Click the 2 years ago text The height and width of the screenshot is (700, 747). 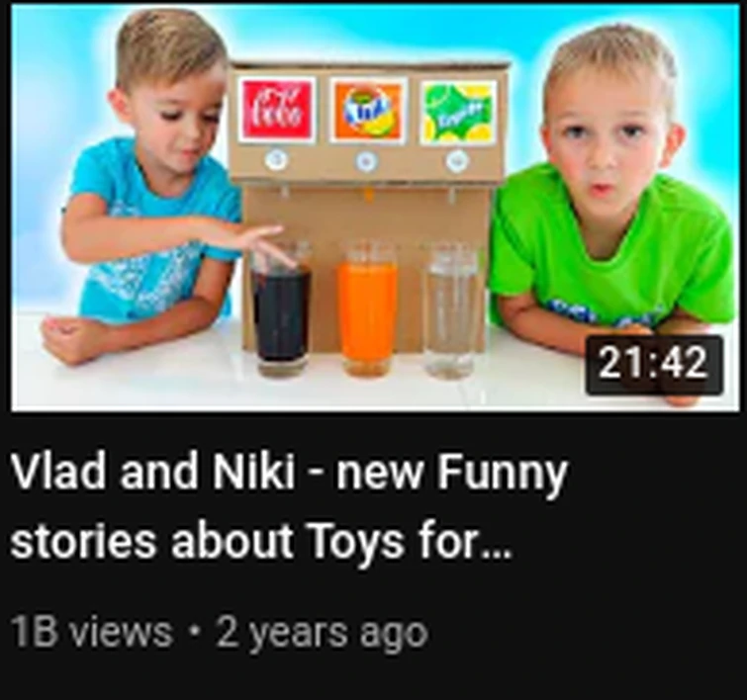coord(322,633)
